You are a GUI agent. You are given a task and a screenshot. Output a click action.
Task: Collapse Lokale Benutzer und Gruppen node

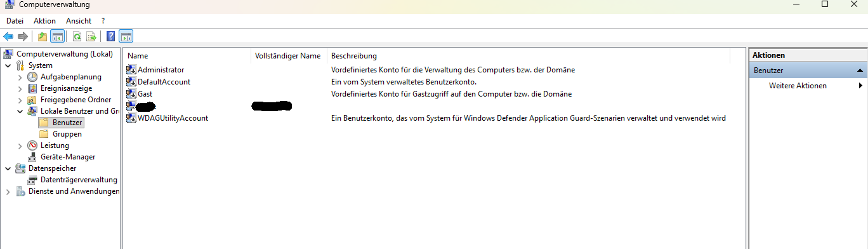coord(20,111)
